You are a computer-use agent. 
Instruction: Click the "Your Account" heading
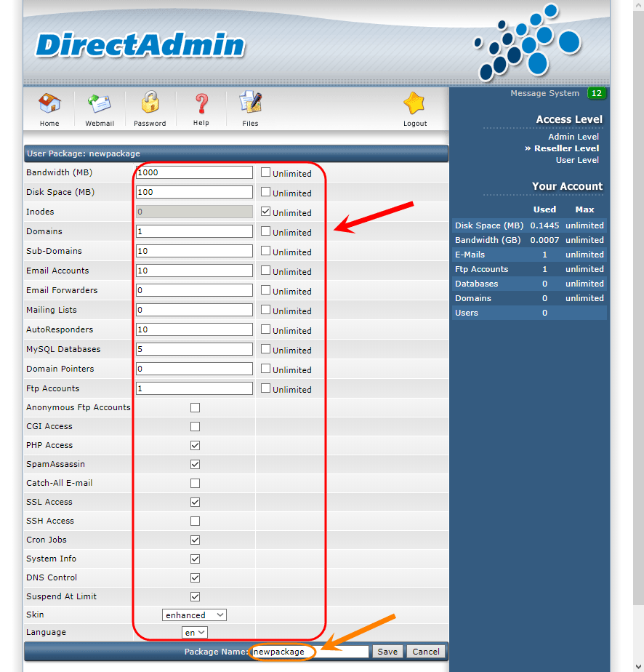[x=567, y=186]
